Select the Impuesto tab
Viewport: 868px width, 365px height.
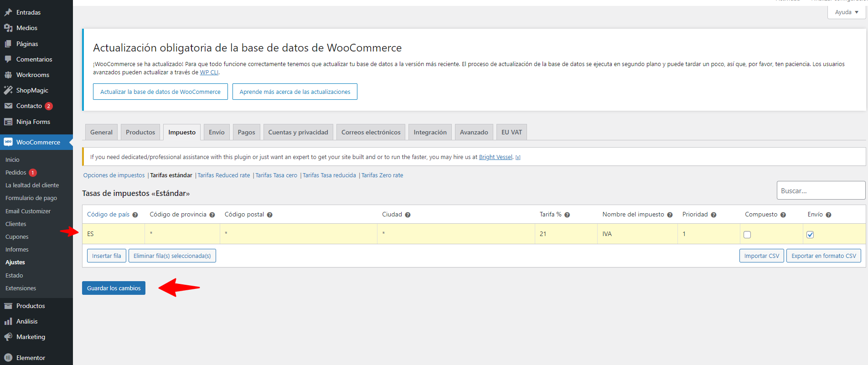tap(182, 132)
